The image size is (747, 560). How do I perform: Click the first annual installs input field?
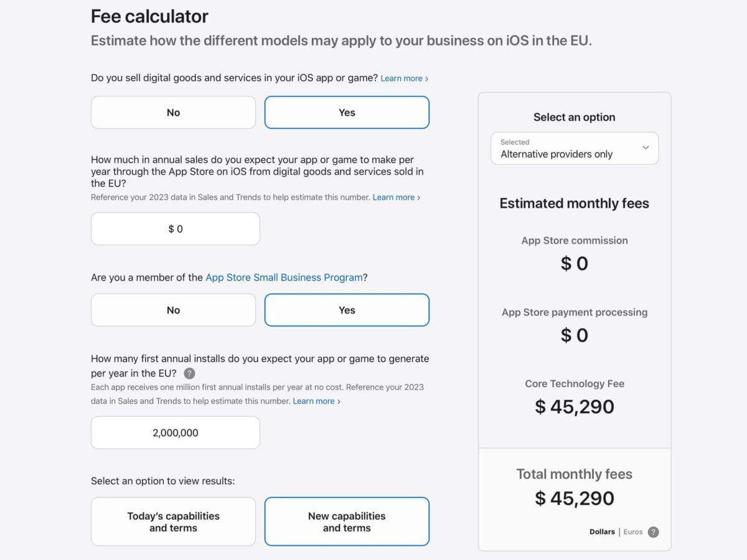click(176, 432)
